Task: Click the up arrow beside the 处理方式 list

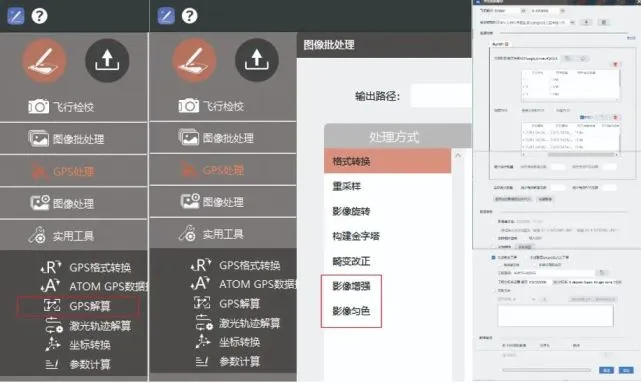Action: point(458,156)
